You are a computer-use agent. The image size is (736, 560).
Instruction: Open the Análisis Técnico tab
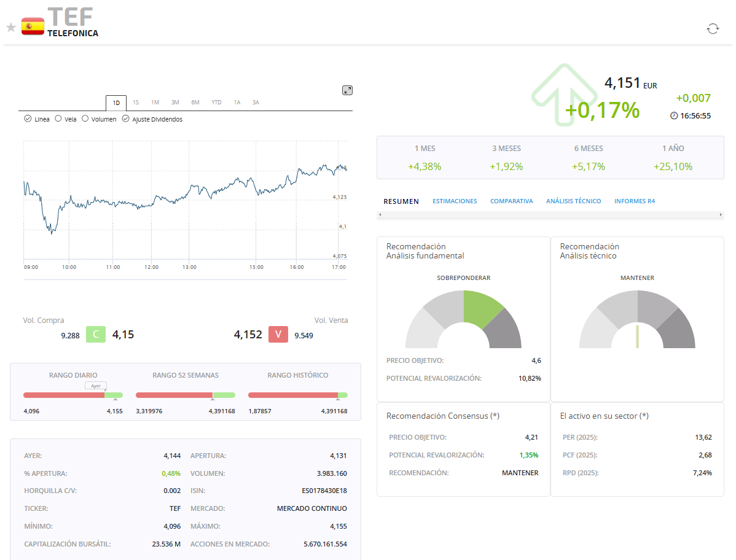pos(573,201)
